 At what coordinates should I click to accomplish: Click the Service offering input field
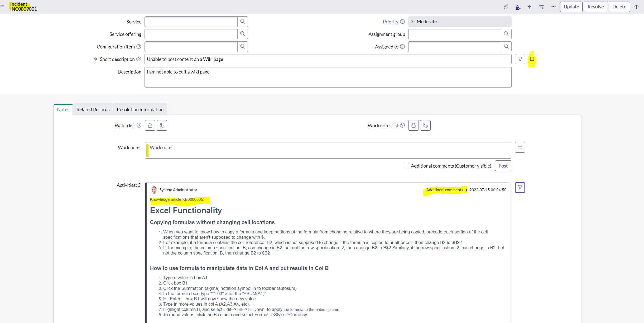click(191, 34)
